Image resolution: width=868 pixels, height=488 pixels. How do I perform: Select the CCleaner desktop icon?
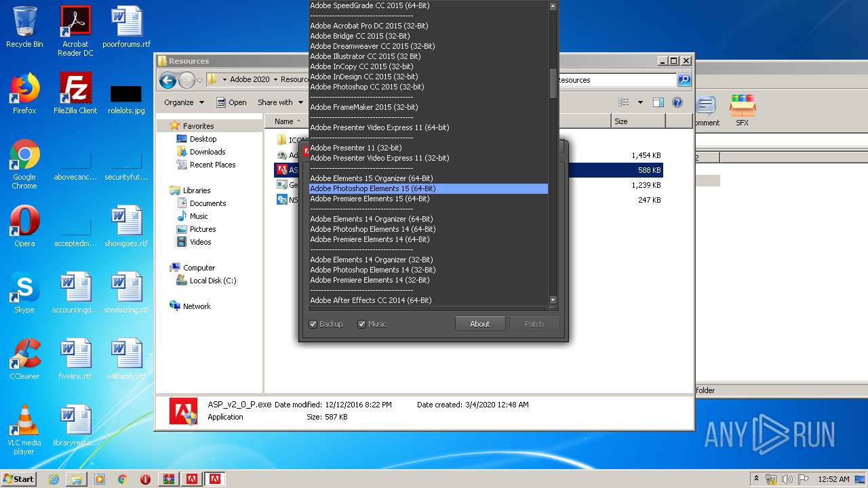click(x=24, y=359)
